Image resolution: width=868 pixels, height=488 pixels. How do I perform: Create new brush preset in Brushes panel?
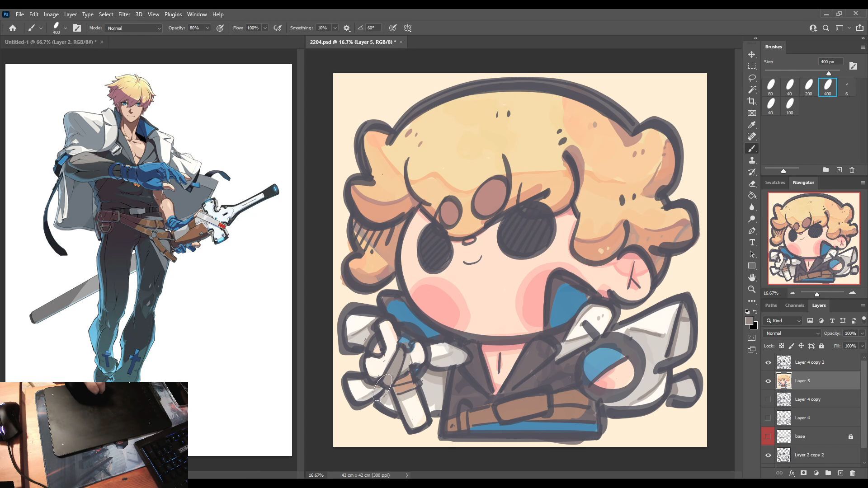(x=839, y=170)
